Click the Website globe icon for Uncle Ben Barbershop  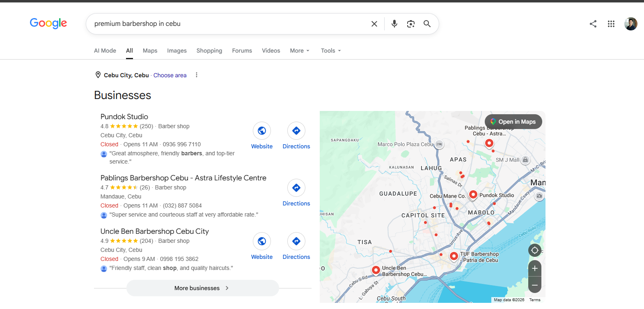[x=262, y=241]
